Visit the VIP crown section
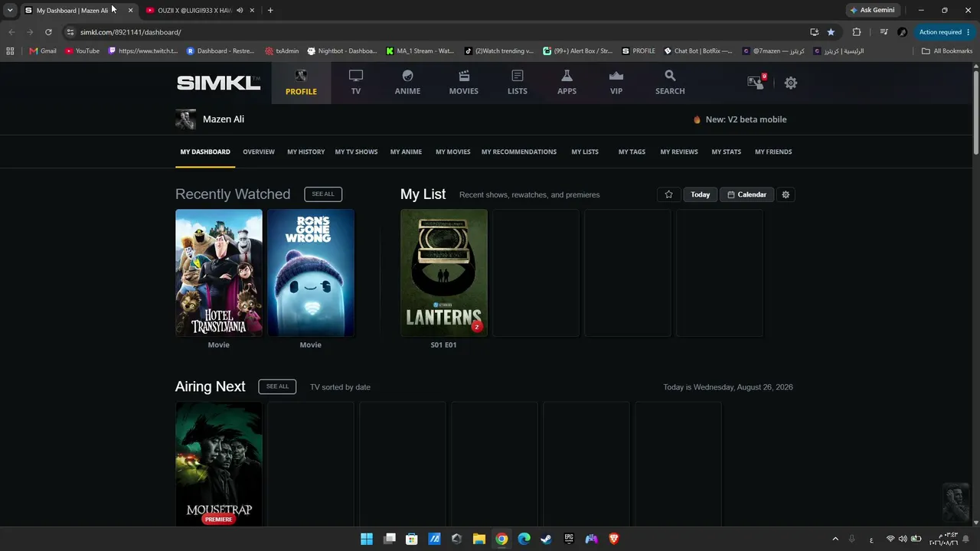This screenshot has height=551, width=980. click(x=616, y=83)
